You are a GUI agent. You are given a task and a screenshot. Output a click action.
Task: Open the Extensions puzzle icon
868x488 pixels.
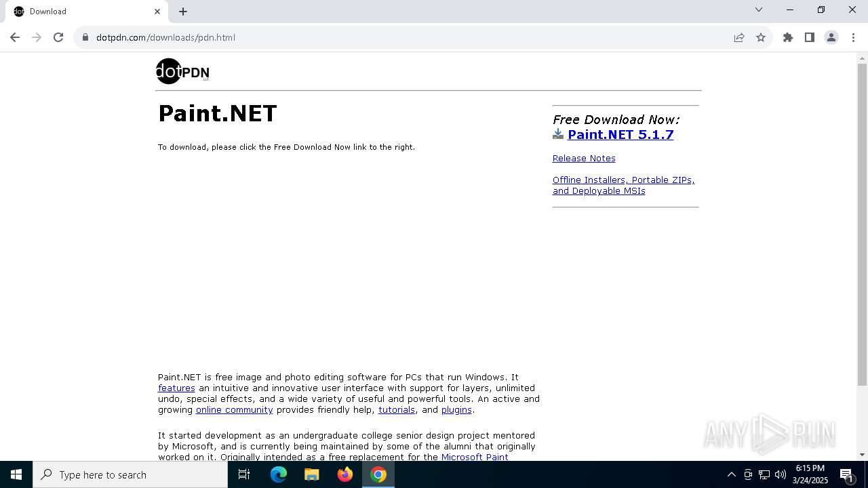788,37
